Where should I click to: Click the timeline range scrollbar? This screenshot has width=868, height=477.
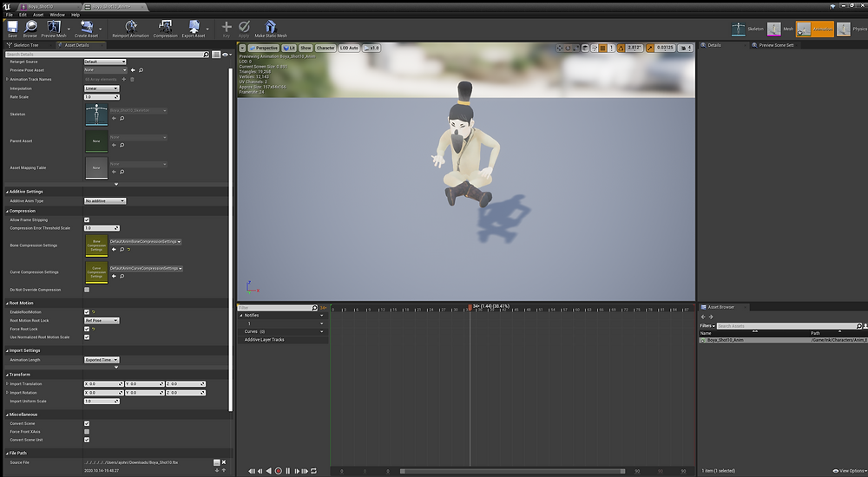(513, 472)
